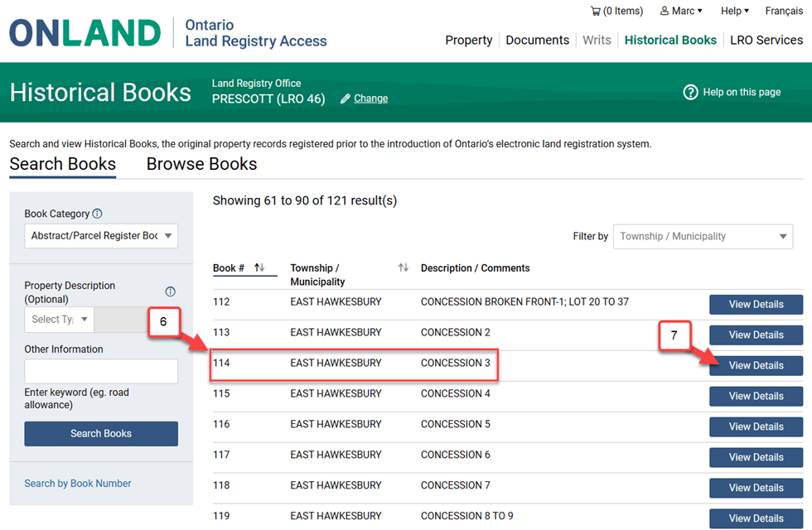Sort by Township / Municipality arrows
Screen dimensions: 812x530
(404, 267)
